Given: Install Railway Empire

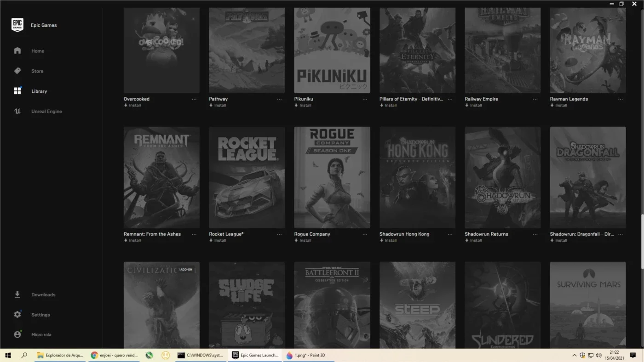Looking at the screenshot, I should (x=474, y=106).
